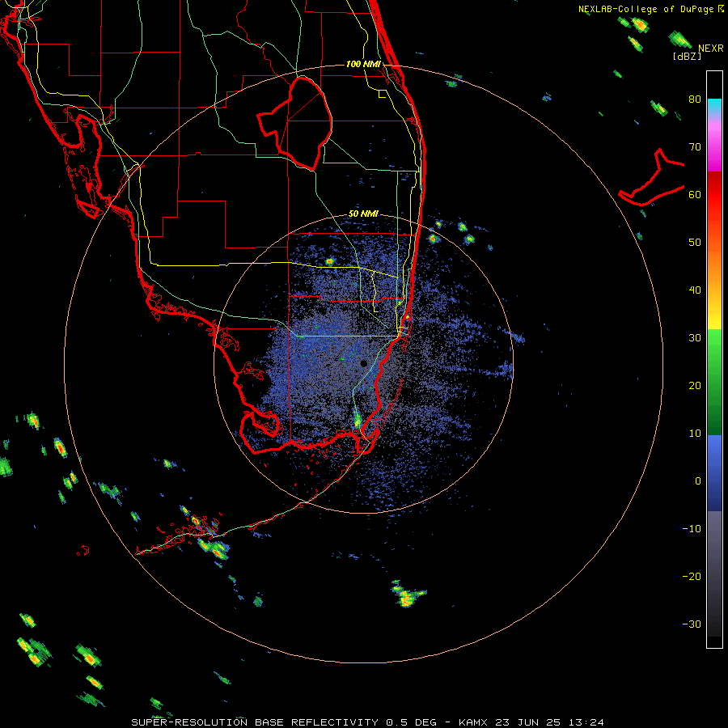Click the 0 value on the dBZ scale
Viewport: 728px width, 728px height.
coord(698,481)
